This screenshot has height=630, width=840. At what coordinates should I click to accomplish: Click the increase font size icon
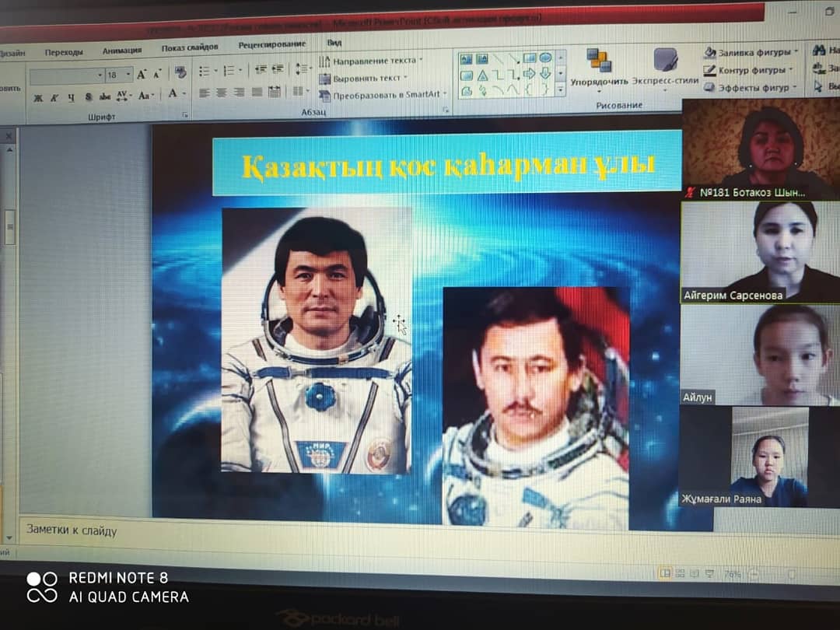[x=142, y=75]
